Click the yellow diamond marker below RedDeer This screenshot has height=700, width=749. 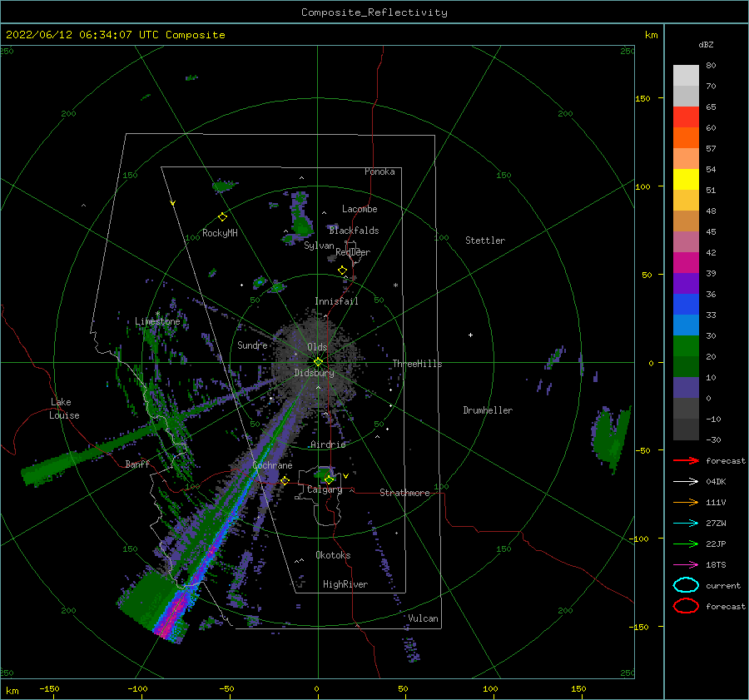tap(342, 271)
